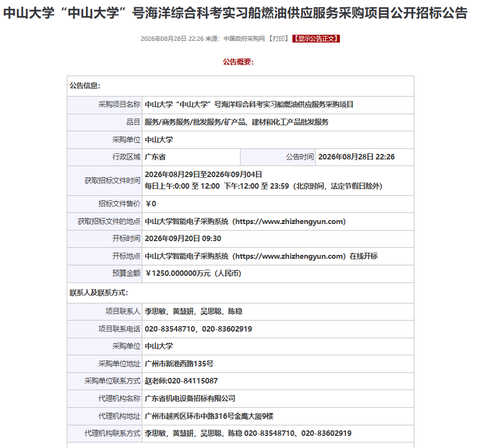Click the 打印 print link
Image resolution: width=480 pixels, height=448 pixels.
pos(278,39)
